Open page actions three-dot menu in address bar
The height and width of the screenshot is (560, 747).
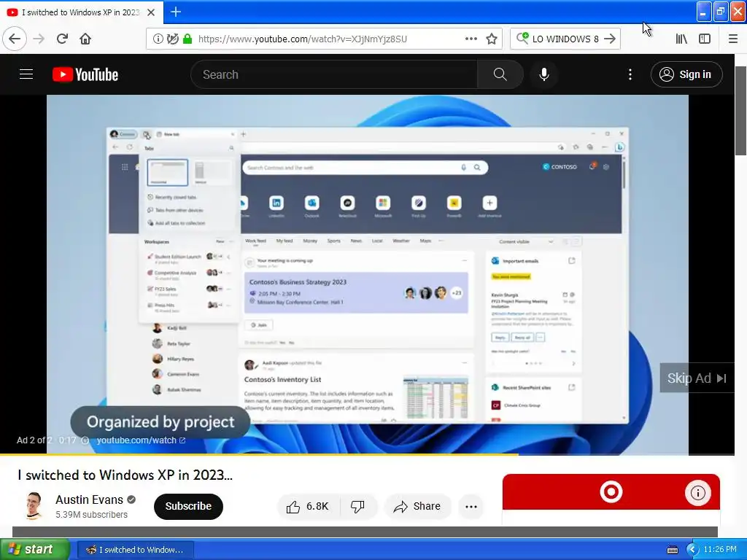[x=471, y=39]
